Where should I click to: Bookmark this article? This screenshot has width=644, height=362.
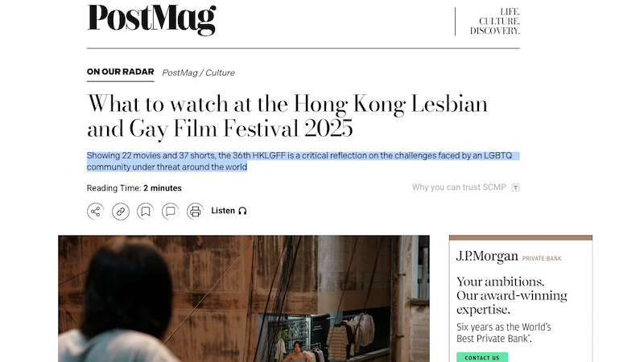click(x=146, y=212)
